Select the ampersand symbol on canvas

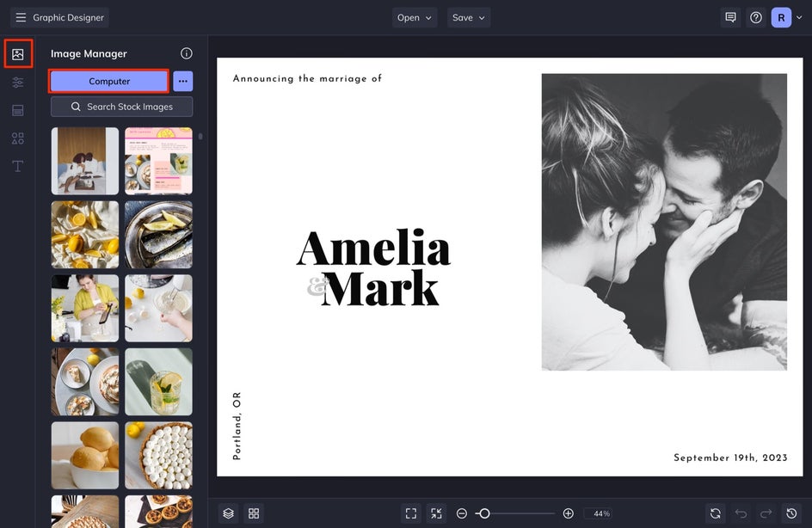pos(317,286)
